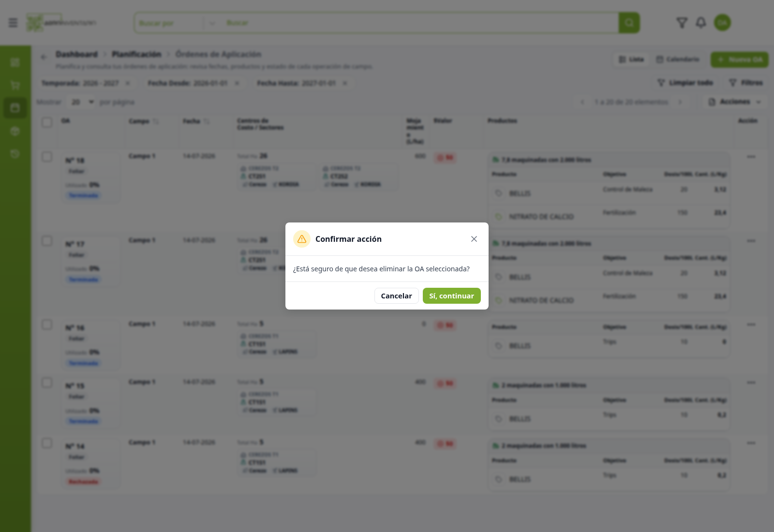Screen dimensions: 774x532
Task: Open the action menu for OA N° 17
Action: pyautogui.click(x=751, y=241)
